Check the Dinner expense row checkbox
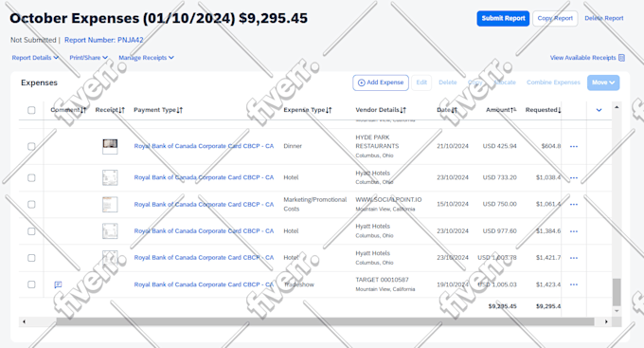 (31, 146)
